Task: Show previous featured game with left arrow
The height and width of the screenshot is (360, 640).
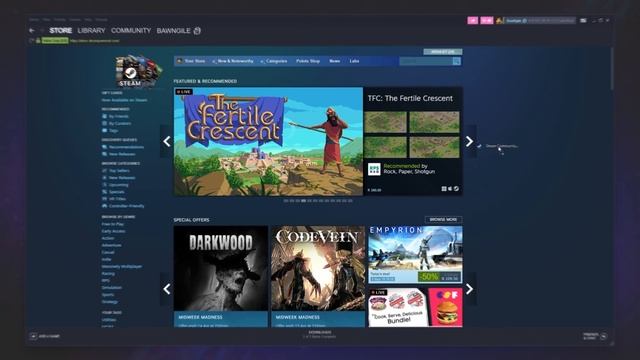Action: click(167, 142)
